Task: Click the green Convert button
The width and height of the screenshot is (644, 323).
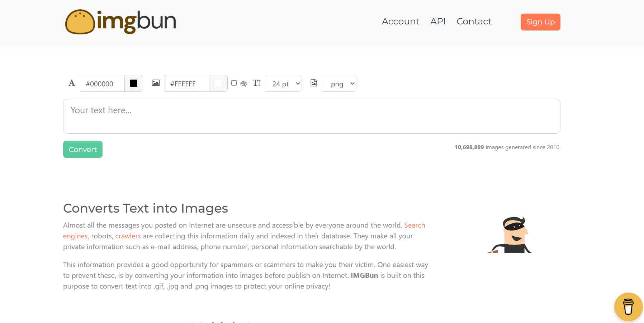Action: pyautogui.click(x=83, y=149)
